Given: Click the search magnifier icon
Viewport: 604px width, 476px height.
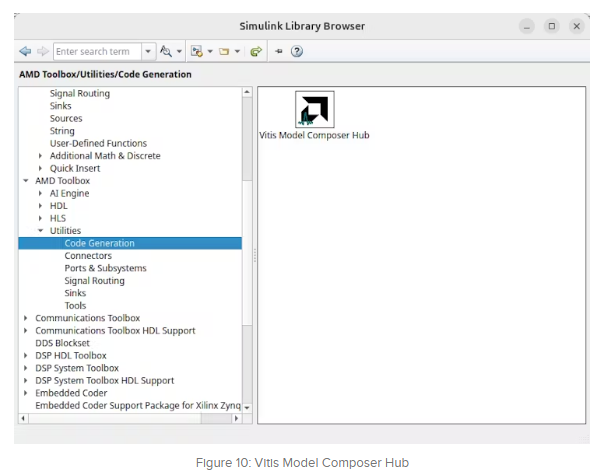Looking at the screenshot, I should click(166, 51).
